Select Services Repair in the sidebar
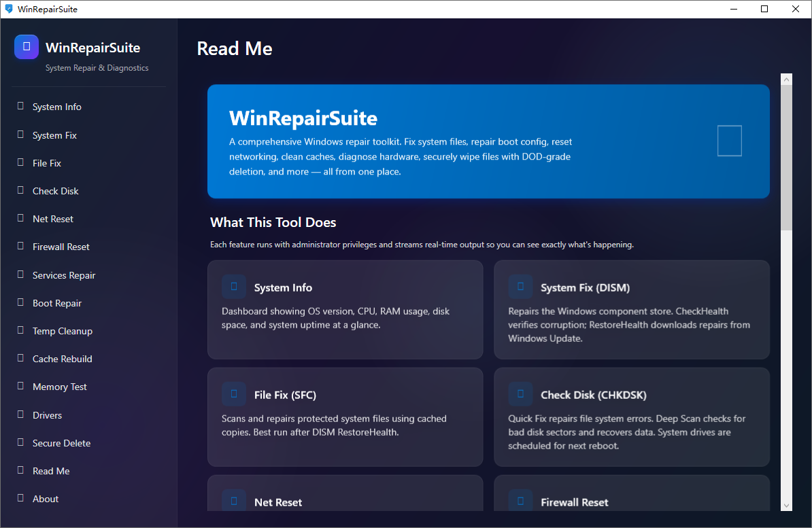The height and width of the screenshot is (528, 812). click(88, 275)
